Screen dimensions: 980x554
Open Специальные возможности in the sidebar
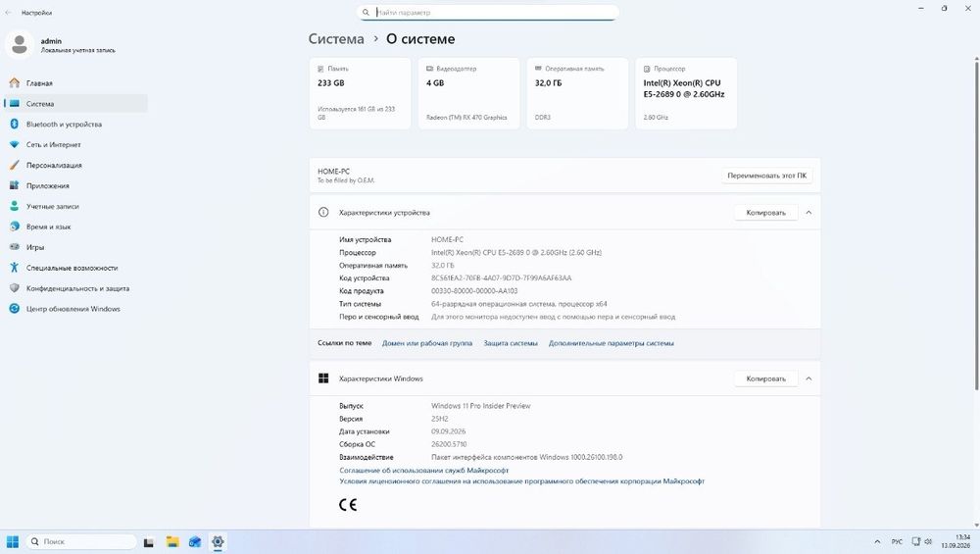click(75, 268)
